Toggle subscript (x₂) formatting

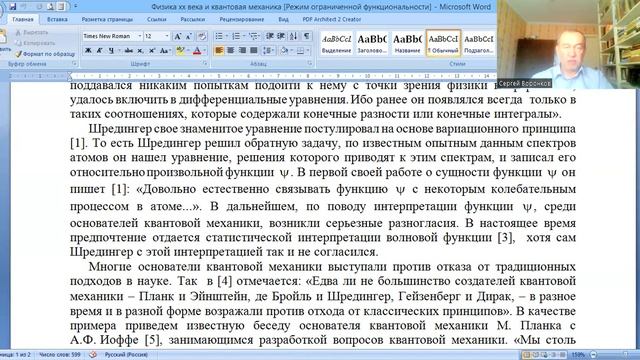pos(140,51)
